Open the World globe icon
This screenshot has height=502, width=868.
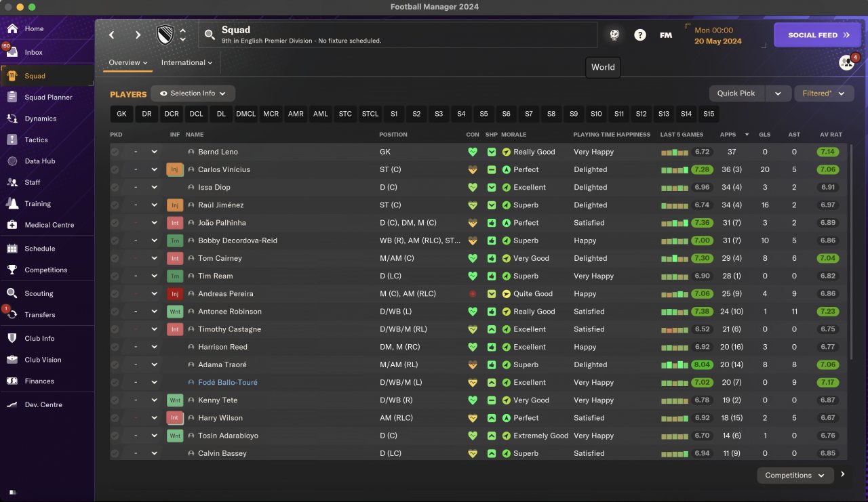tap(614, 35)
